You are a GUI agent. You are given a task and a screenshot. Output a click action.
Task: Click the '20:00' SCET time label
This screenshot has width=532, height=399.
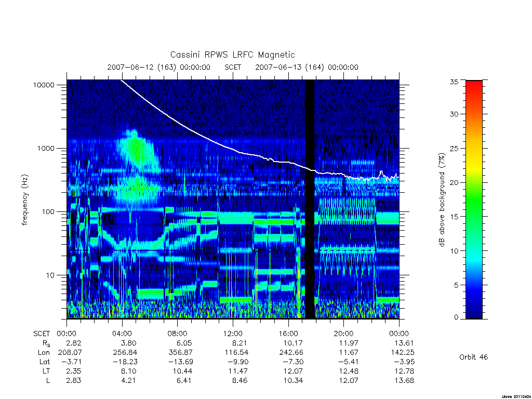click(343, 334)
